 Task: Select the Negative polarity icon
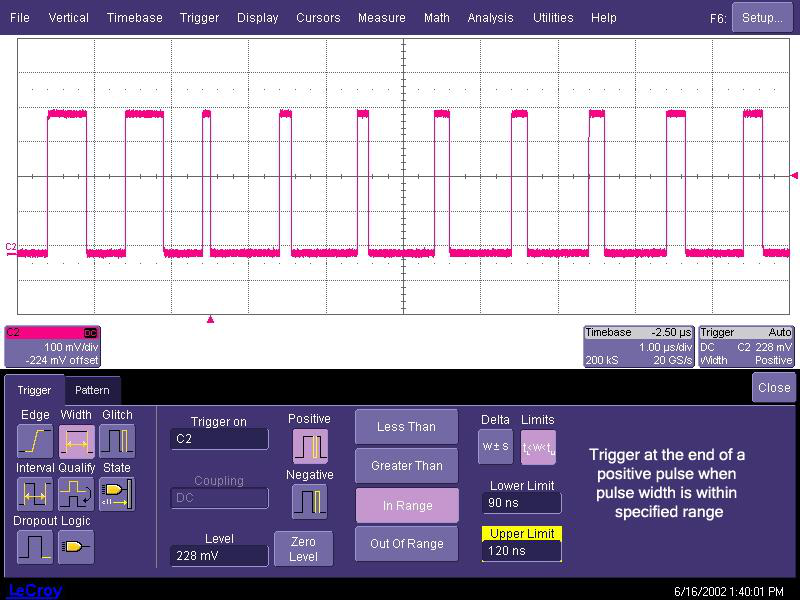click(x=309, y=500)
